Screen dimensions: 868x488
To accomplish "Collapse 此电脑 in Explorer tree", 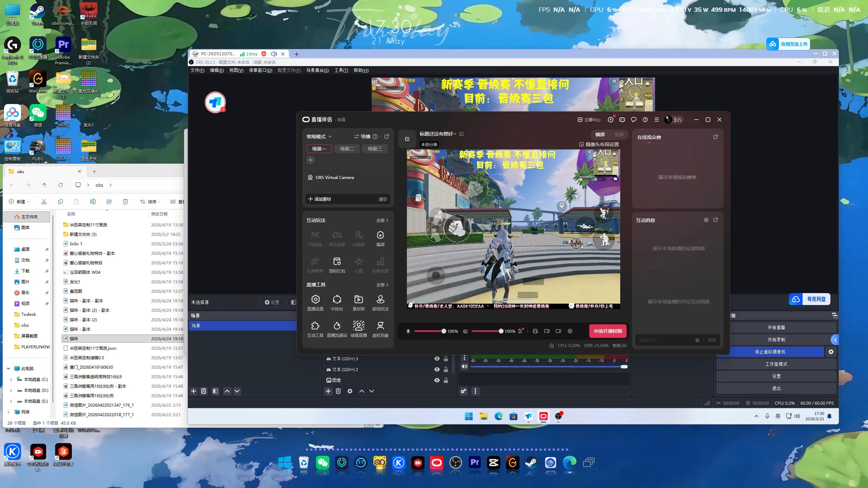I will point(8,368).
